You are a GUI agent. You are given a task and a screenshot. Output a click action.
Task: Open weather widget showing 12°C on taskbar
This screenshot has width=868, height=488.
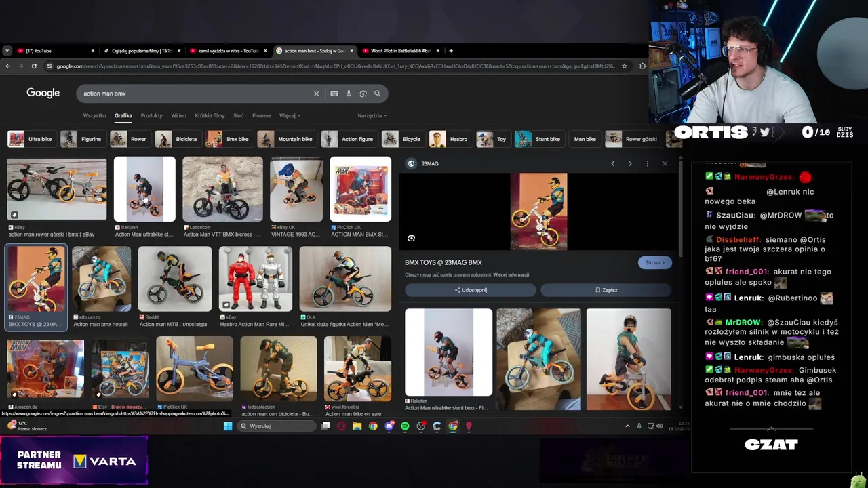27,426
